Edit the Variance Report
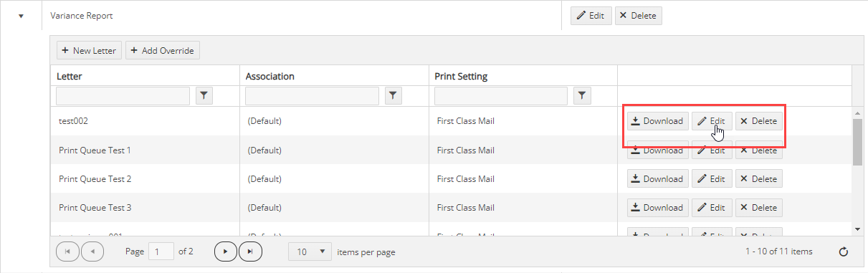The width and height of the screenshot is (868, 273). 591,16
